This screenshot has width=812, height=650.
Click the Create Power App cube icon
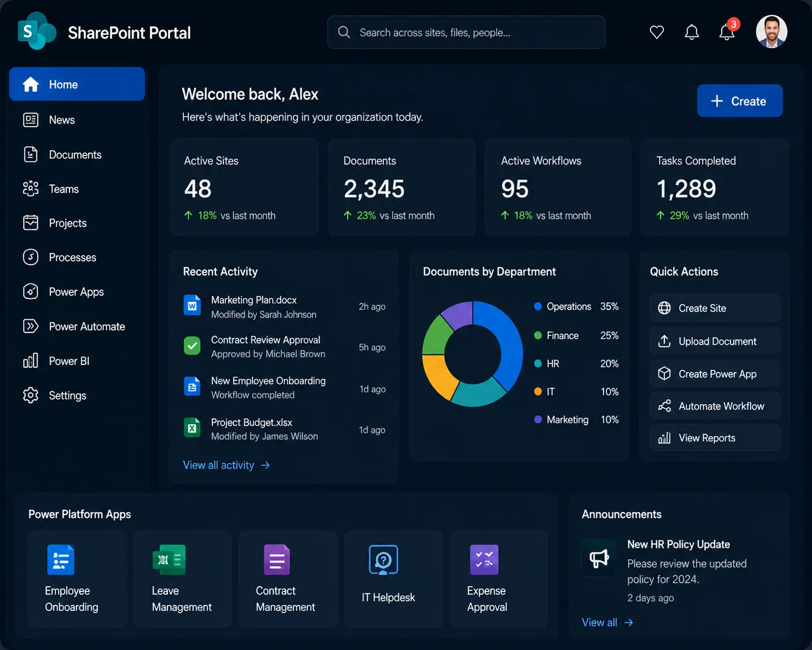[x=664, y=374]
